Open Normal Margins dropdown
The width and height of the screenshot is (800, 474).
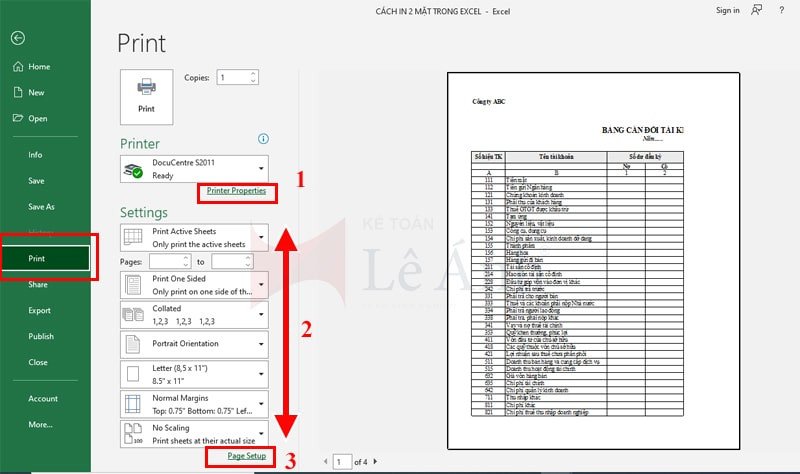click(x=194, y=403)
